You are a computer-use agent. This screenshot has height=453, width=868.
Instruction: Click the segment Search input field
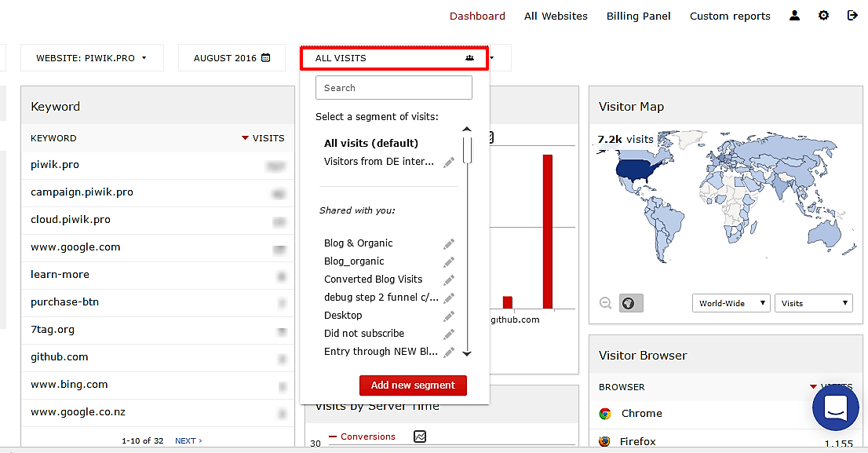click(x=394, y=88)
